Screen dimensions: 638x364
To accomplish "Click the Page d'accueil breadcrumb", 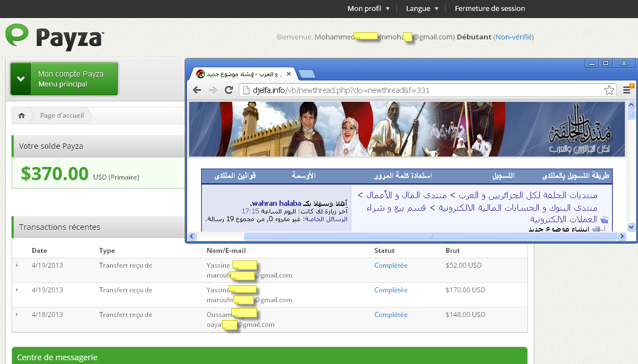I will click(62, 116).
